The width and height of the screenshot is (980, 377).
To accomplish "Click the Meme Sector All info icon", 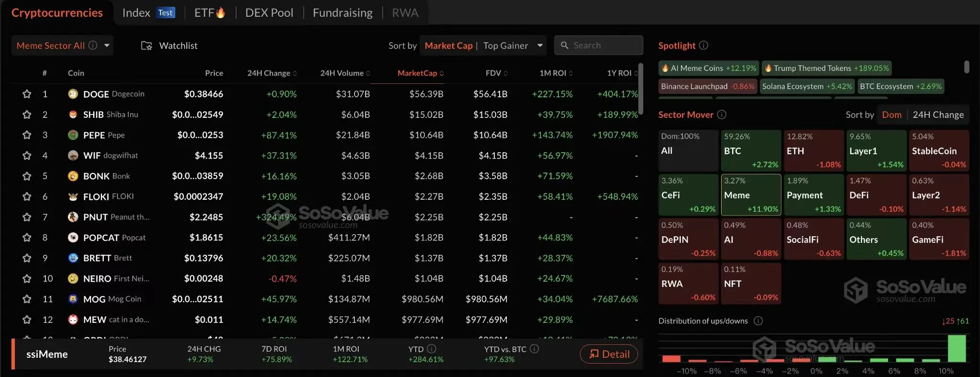I will click(93, 46).
